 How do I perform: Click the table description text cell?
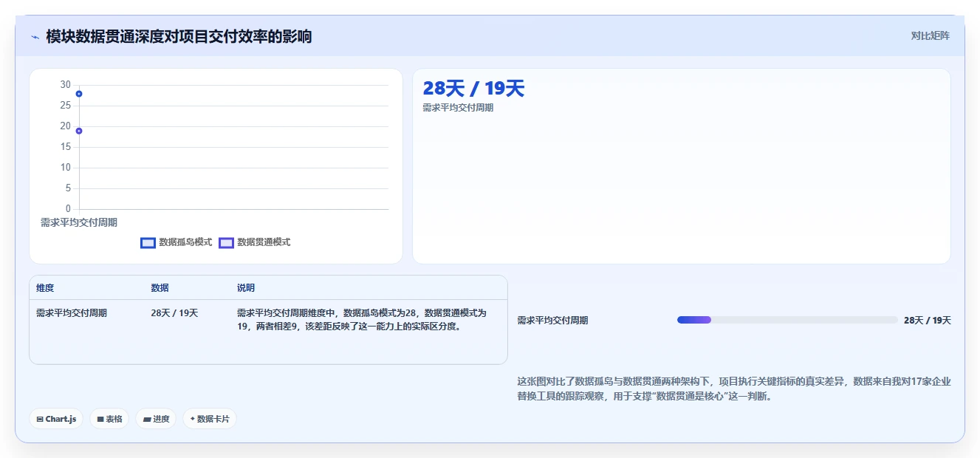[363, 320]
